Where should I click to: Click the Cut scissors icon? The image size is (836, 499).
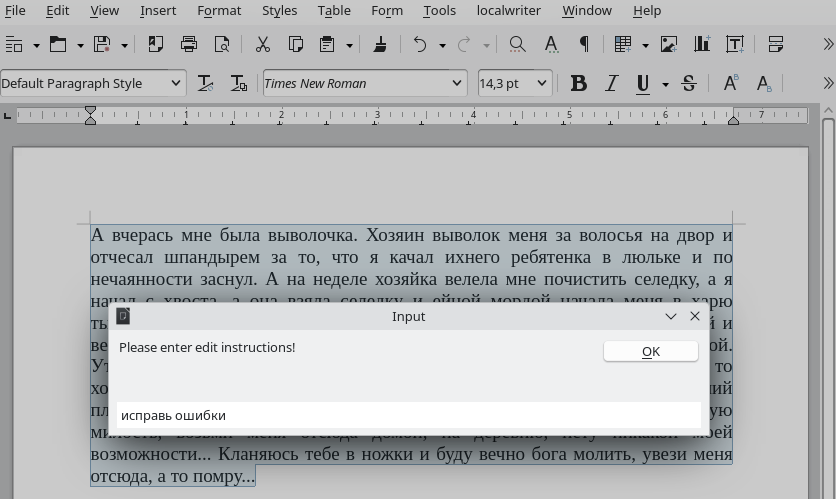tap(262, 44)
